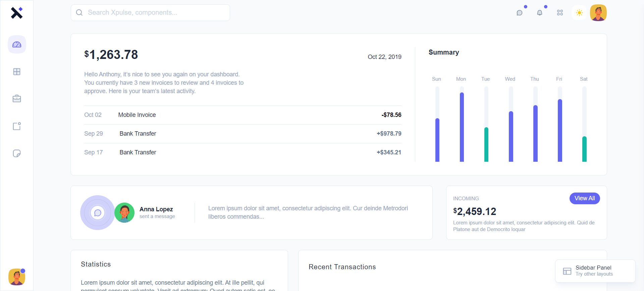Open the sticky note sidebar icon

17,153
